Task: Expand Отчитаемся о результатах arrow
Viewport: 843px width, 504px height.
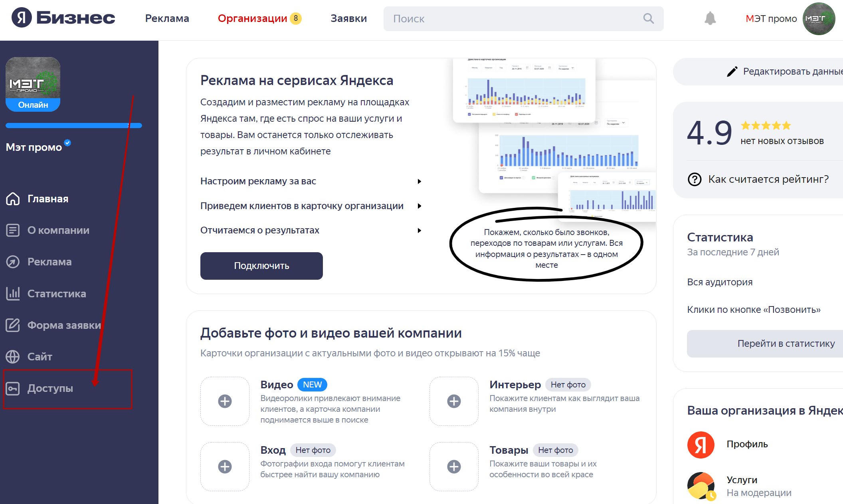Action: point(419,231)
